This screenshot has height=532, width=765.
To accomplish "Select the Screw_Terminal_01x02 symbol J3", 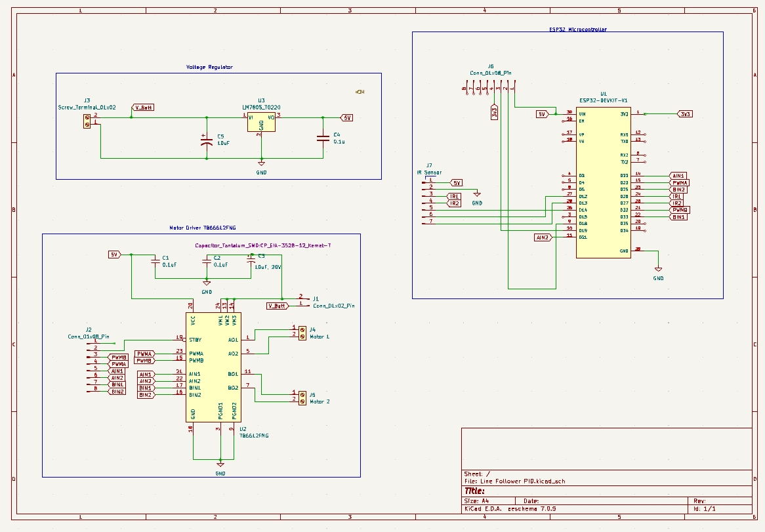I will [x=86, y=119].
